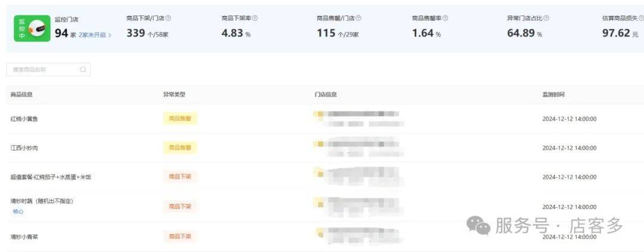644x252 pixels.
Task: Click the 核心 label under 清炒时蔬
Action: pyautogui.click(x=18, y=211)
